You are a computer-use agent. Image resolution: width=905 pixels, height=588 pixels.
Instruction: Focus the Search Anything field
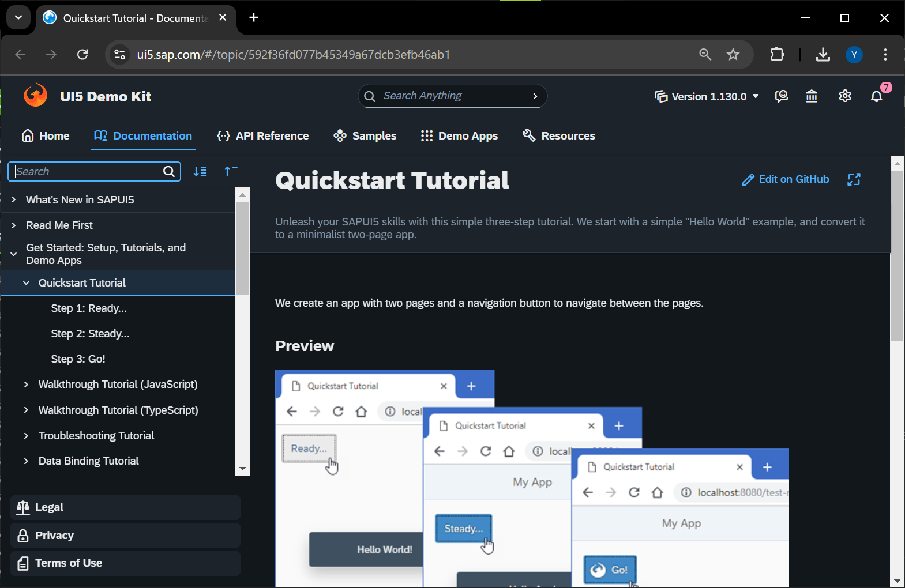tap(452, 96)
